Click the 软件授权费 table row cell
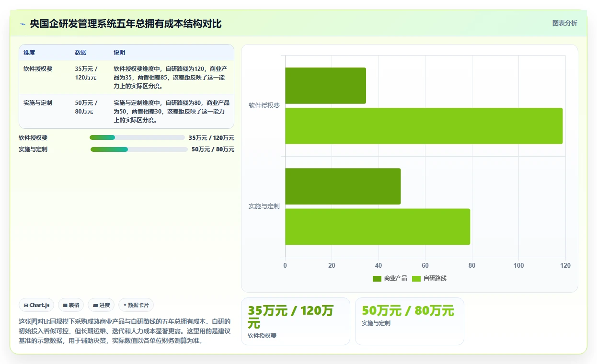 38,69
